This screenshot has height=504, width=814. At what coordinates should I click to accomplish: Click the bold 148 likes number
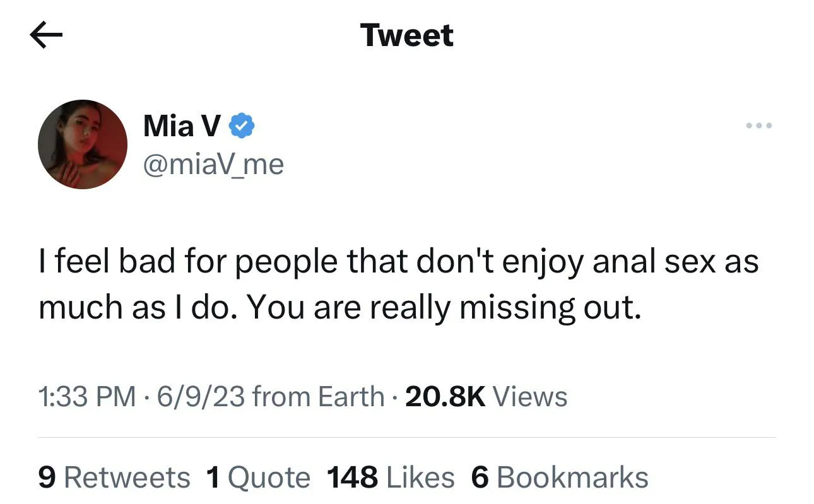click(x=353, y=478)
